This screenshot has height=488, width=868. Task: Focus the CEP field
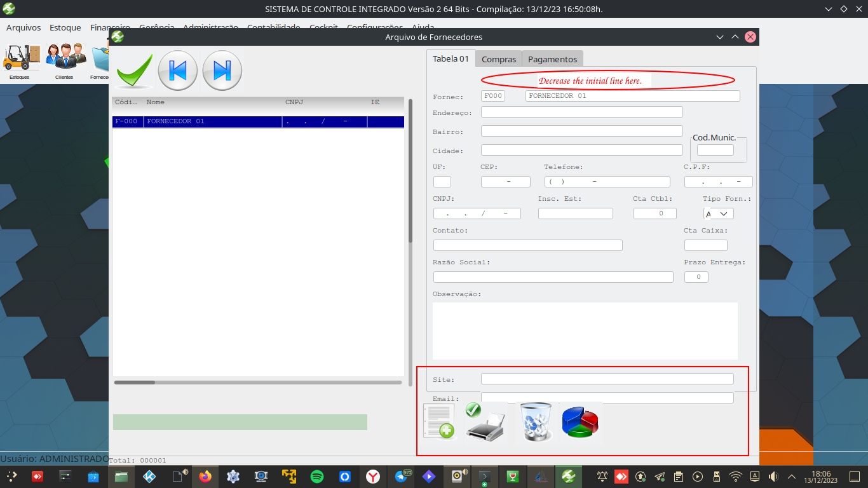point(506,182)
